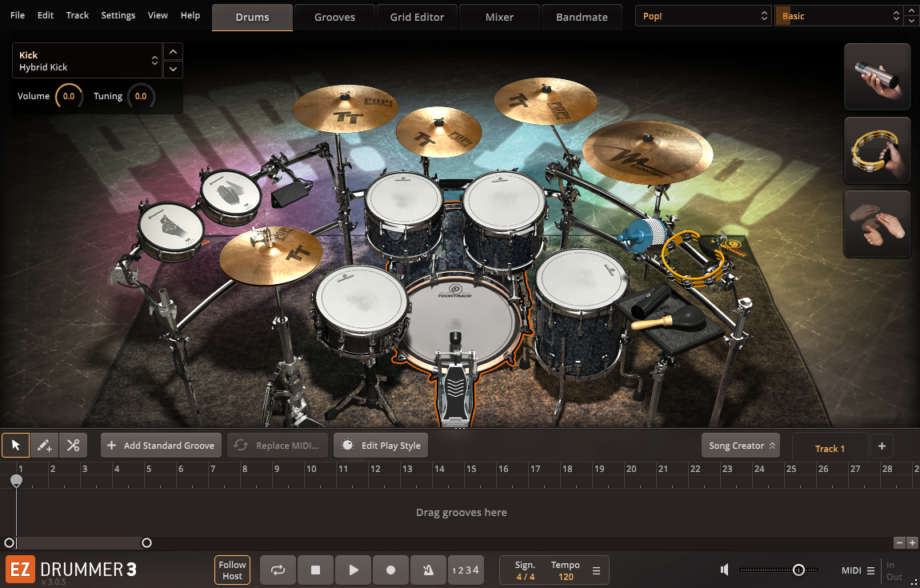
Task: Click the metronome icon in transport bar
Action: tap(428, 570)
